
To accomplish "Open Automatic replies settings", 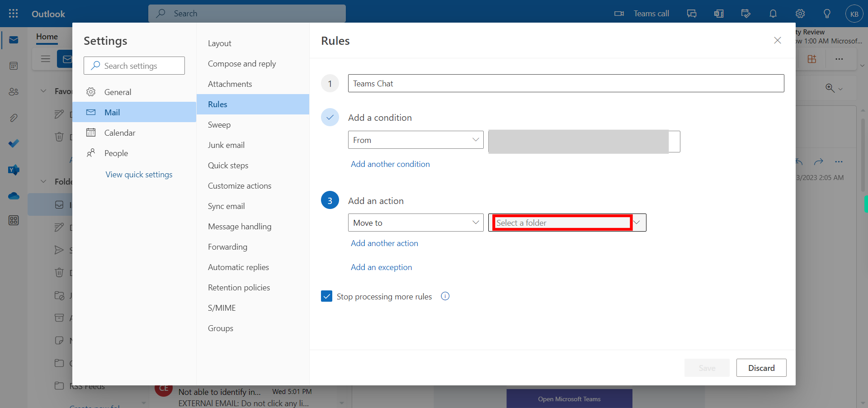I will click(x=253, y=267).
